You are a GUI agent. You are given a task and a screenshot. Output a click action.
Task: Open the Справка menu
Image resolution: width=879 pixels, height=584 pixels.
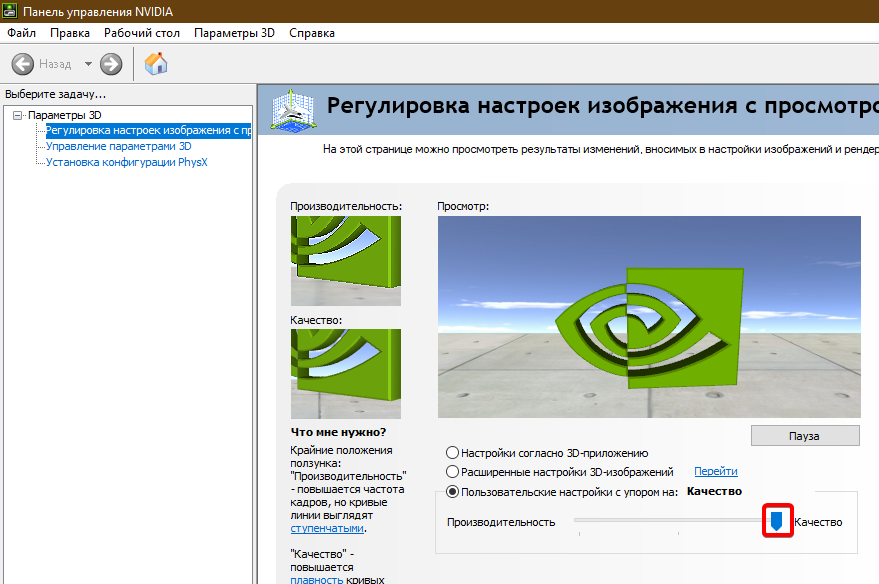coord(312,33)
